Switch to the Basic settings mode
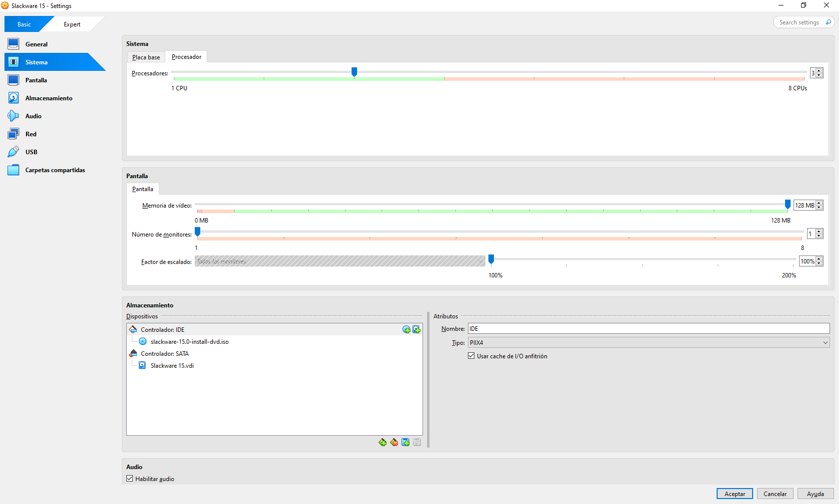Viewport: 839px width, 504px height. point(24,24)
